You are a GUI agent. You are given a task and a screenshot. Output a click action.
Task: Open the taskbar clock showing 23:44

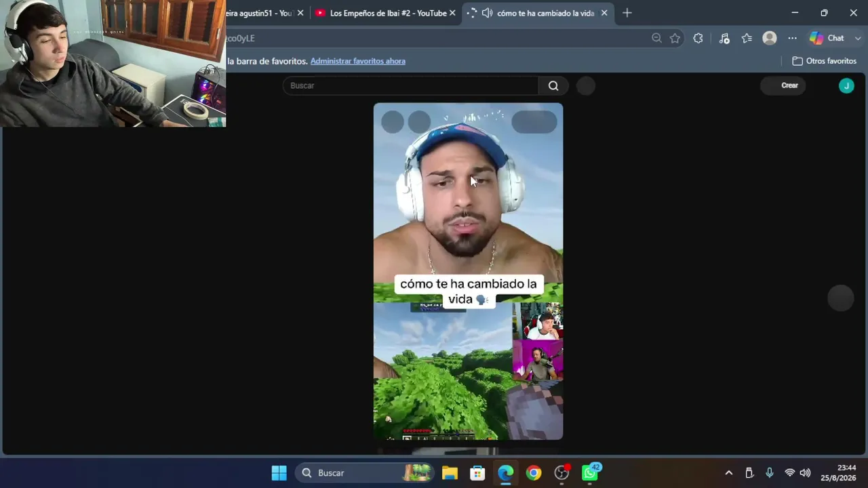point(838,473)
